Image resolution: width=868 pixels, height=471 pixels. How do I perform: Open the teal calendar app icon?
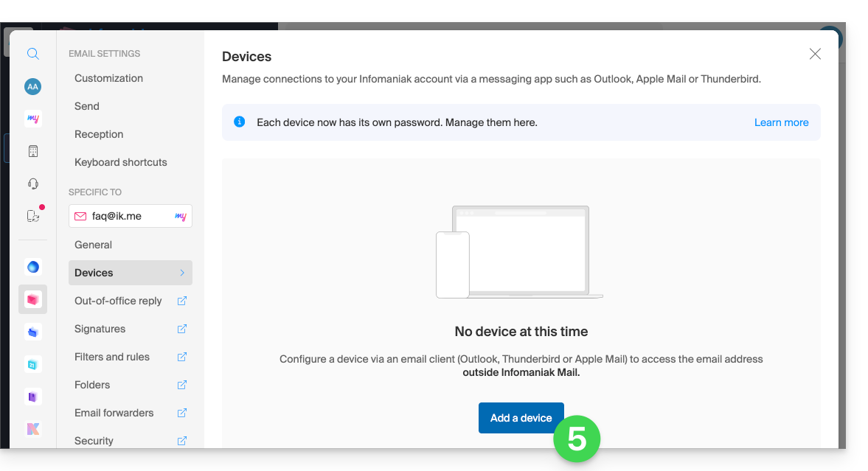tap(33, 364)
